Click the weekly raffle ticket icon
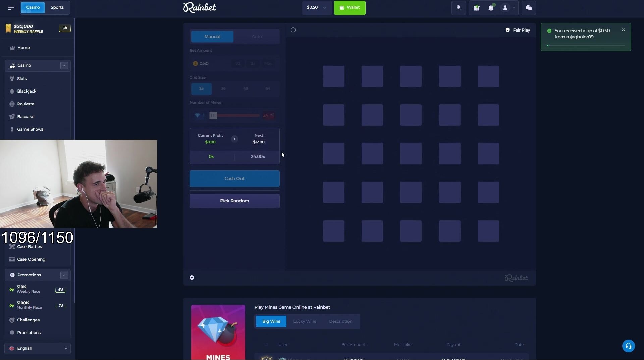Screen dimensions: 644x360 click(8, 28)
